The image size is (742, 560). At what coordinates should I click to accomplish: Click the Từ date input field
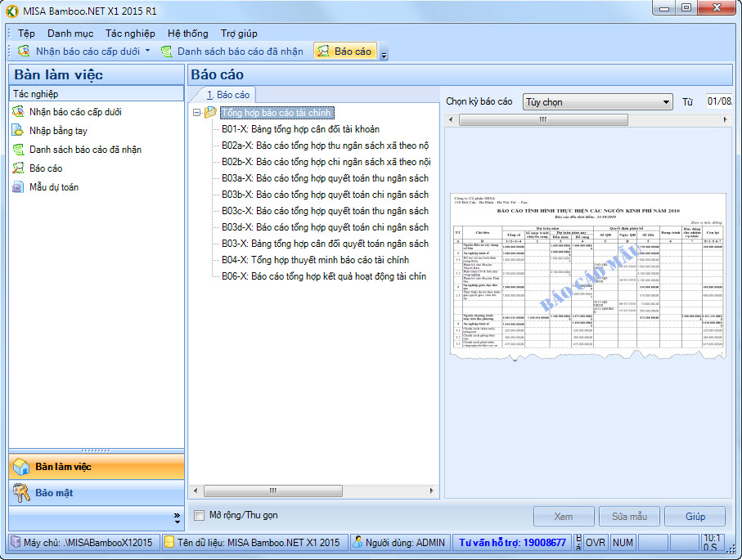719,101
